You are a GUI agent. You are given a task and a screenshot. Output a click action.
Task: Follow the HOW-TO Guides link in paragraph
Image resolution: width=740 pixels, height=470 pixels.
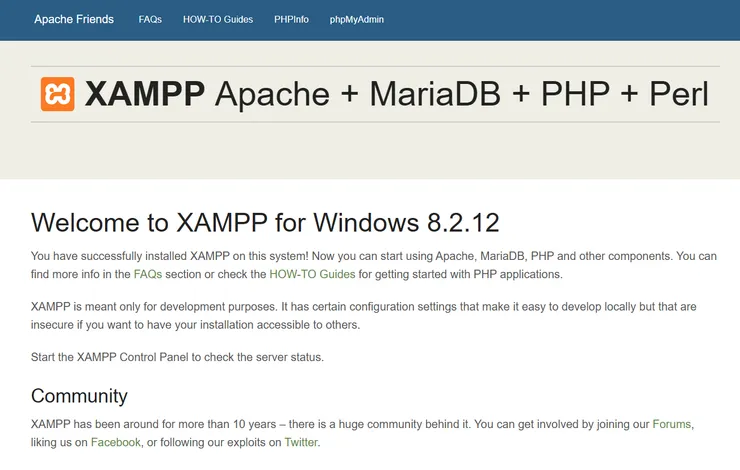[312, 273]
